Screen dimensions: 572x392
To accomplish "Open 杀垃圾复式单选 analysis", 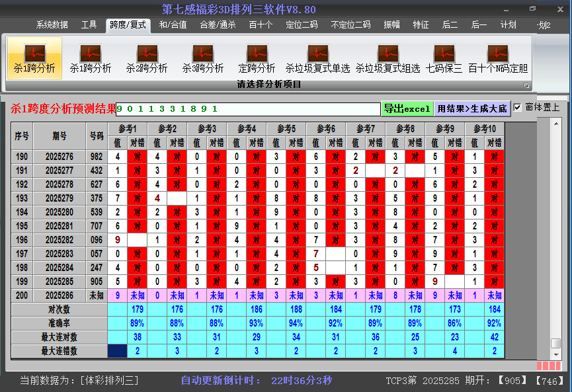I will [317, 58].
